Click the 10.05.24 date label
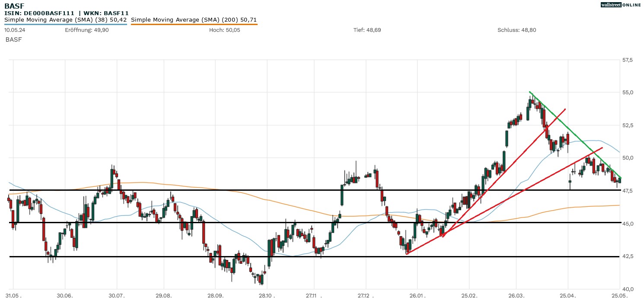 (14, 30)
